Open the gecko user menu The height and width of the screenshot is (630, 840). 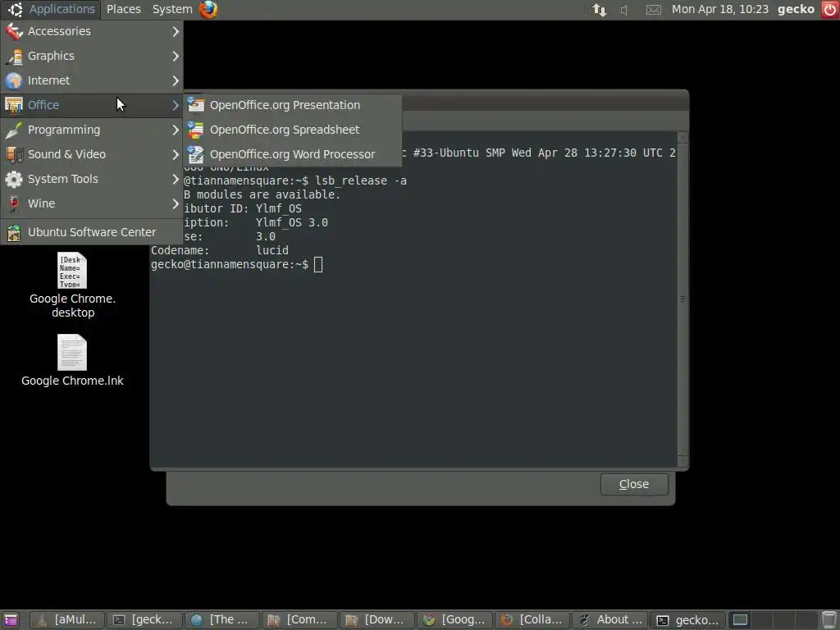point(796,9)
